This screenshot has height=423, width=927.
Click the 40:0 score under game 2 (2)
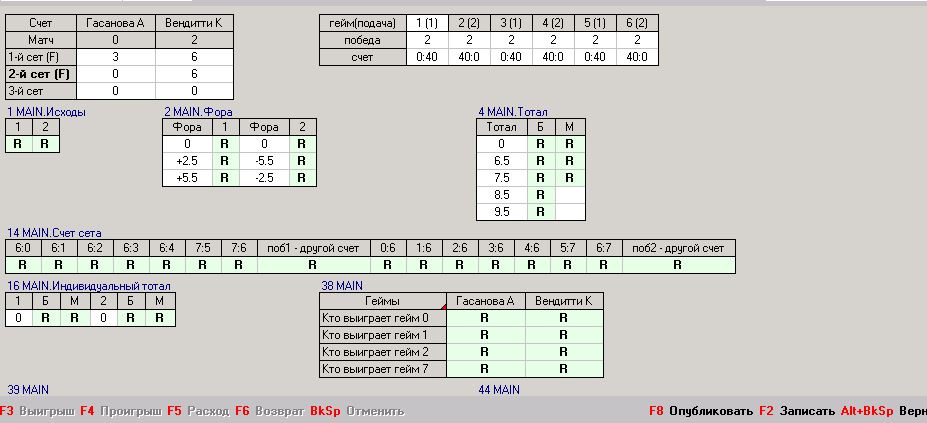469,57
